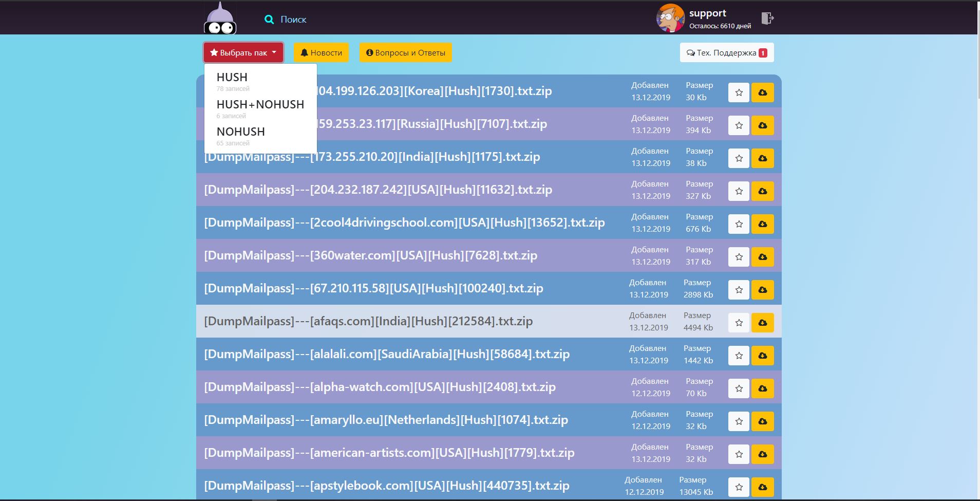Star the Korea 104.199.126.203 file
The height and width of the screenshot is (501, 980).
pyautogui.click(x=739, y=92)
